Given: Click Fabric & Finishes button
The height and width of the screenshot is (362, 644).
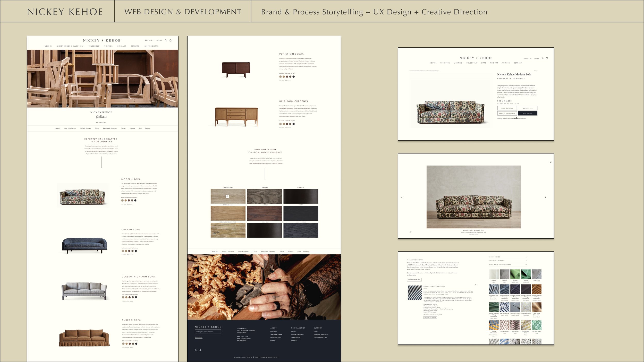Looking at the screenshot, I should pos(507,113).
